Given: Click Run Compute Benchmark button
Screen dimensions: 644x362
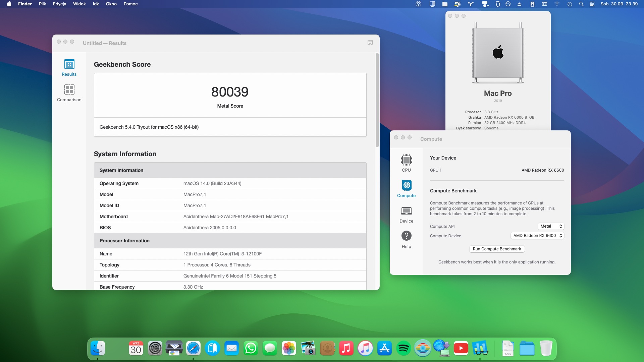Looking at the screenshot, I should 497,249.
